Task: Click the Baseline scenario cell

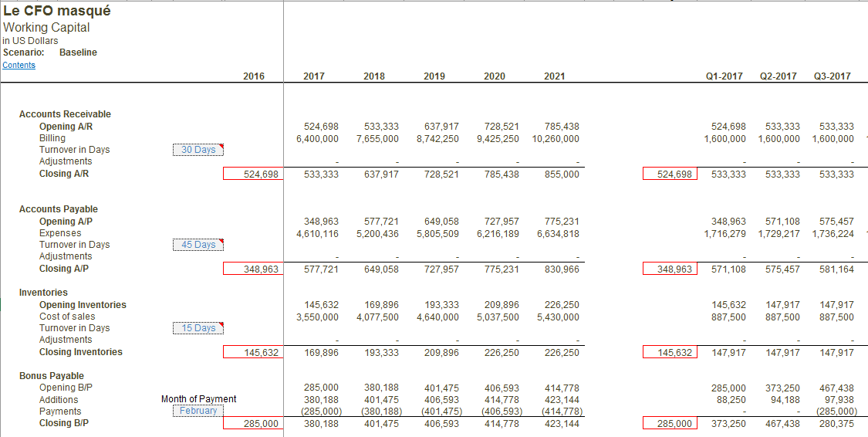Action: [78, 53]
